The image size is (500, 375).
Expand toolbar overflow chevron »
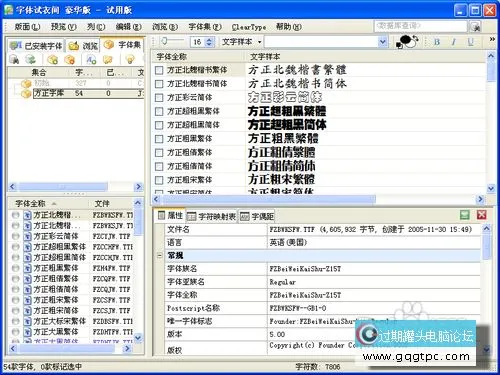(492, 39)
